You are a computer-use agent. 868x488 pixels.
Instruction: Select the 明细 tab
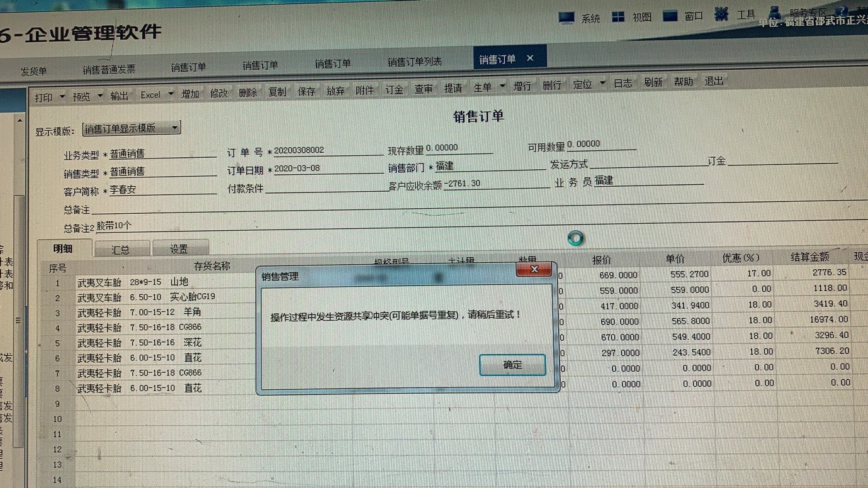click(x=63, y=248)
